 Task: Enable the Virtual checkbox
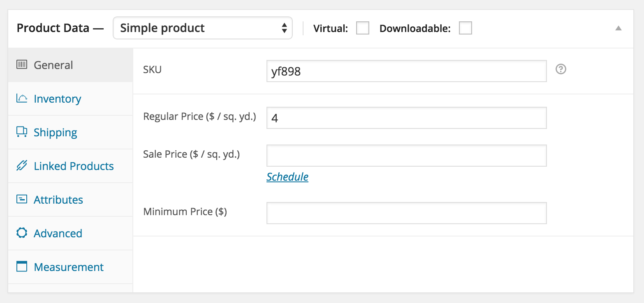coord(362,28)
